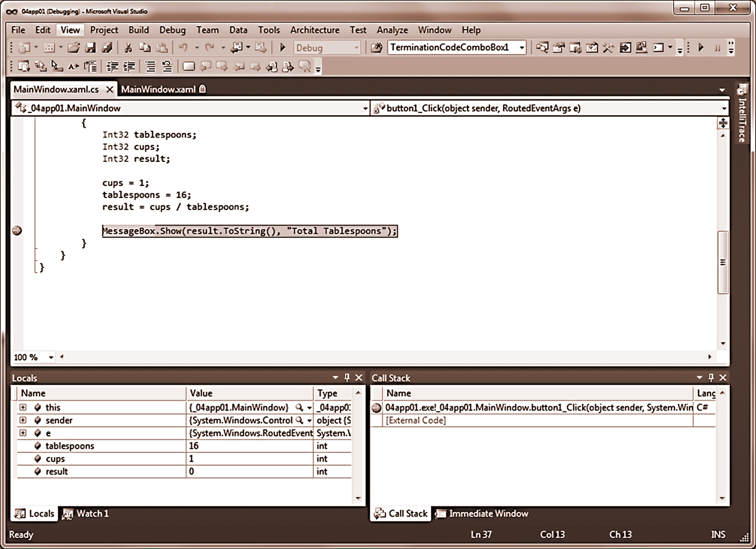The width and height of the screenshot is (756, 549).
Task: Click the Copy toolbar icon
Action: coord(145,48)
